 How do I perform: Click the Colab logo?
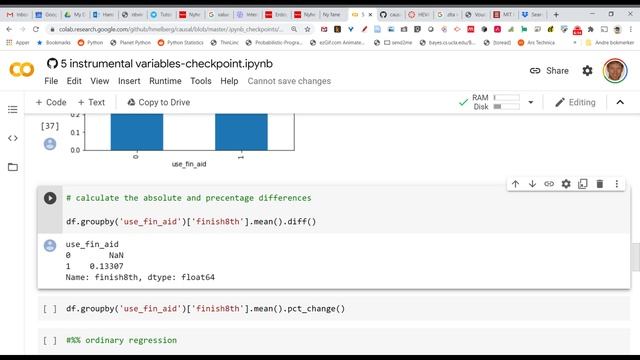coord(22,70)
